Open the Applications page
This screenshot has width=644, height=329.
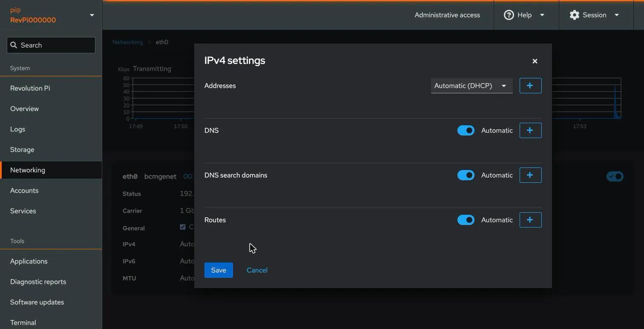coord(51,261)
